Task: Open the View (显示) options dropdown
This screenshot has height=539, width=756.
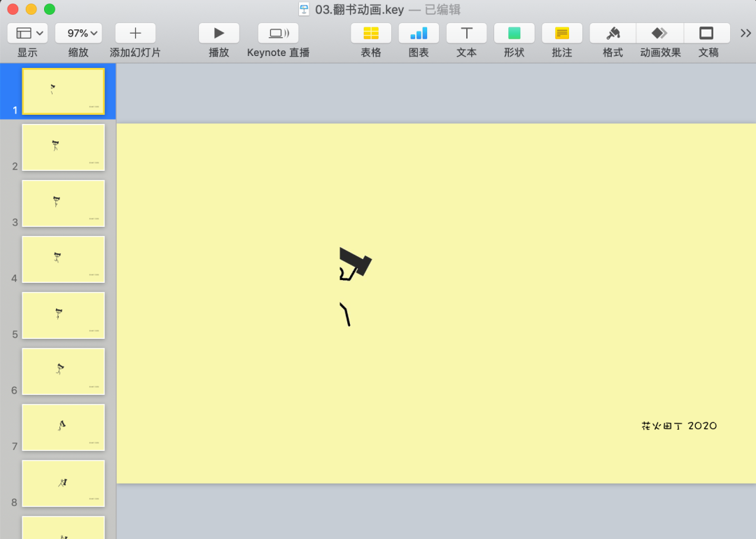Action: [x=27, y=34]
